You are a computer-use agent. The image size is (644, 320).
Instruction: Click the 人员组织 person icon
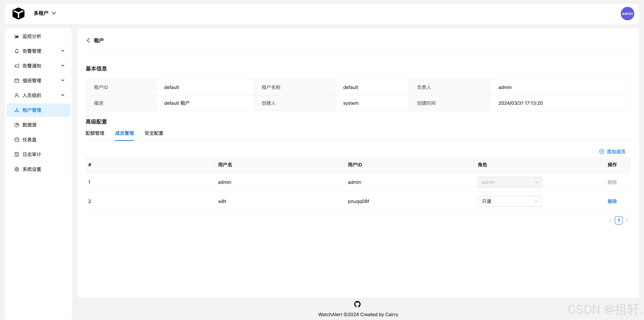[x=17, y=95]
